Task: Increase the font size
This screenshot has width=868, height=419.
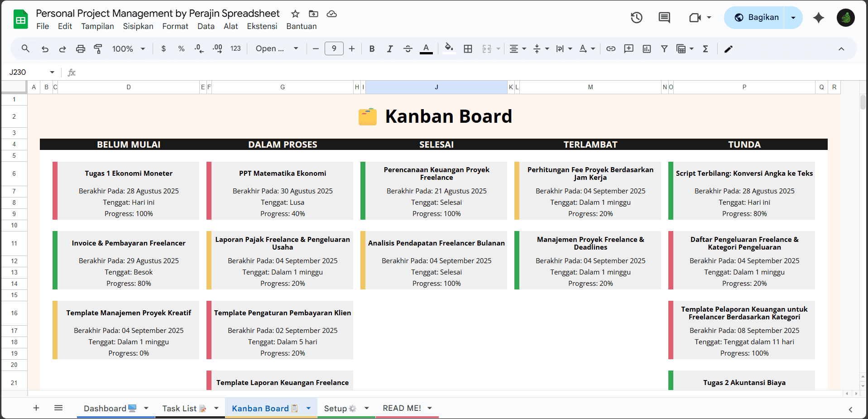Action: (x=352, y=48)
